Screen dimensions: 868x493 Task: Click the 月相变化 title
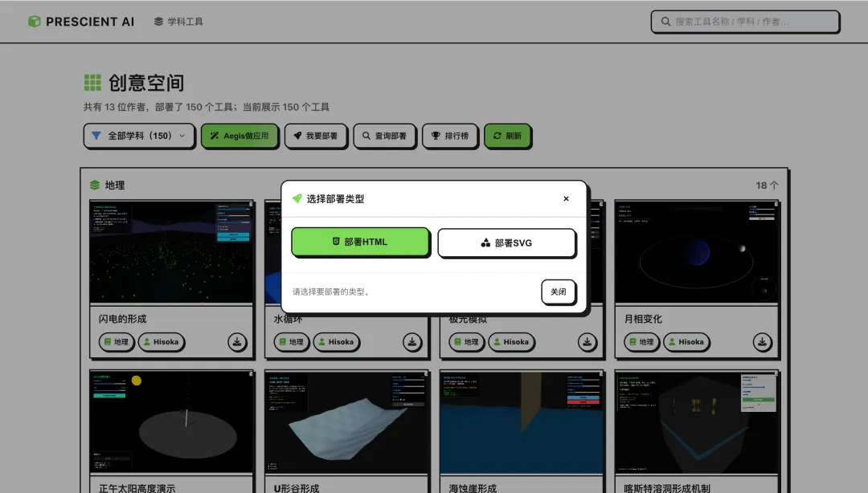pyautogui.click(x=643, y=319)
